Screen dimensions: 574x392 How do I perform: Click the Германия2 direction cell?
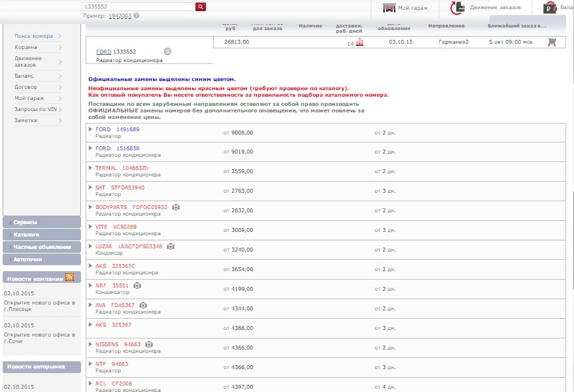(x=454, y=42)
